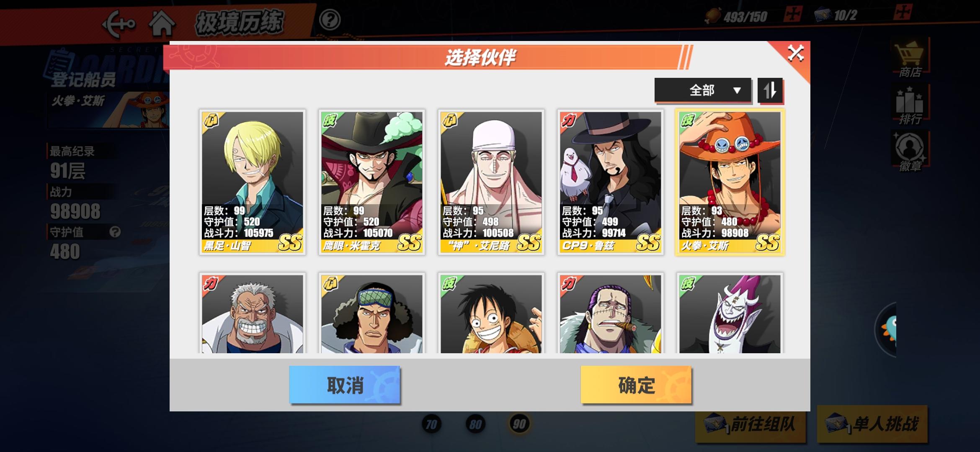Click the plus icon next to 493/150
The height and width of the screenshot is (452, 980).
click(x=792, y=14)
